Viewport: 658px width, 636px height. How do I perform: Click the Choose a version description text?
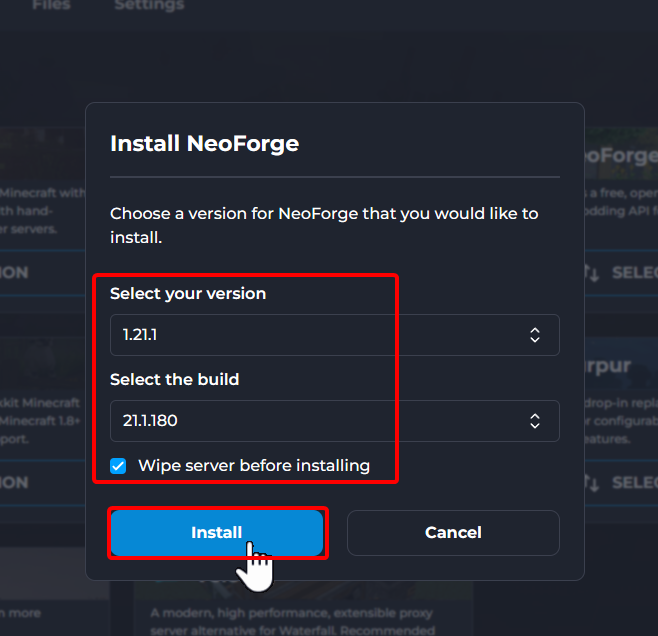pyautogui.click(x=324, y=225)
